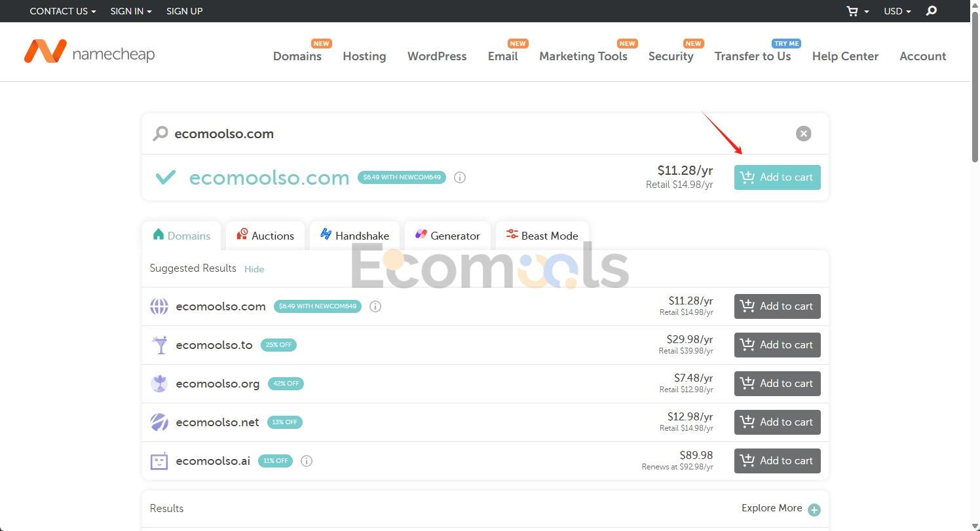Click the lotus icon for ecomoolso.org

click(159, 384)
